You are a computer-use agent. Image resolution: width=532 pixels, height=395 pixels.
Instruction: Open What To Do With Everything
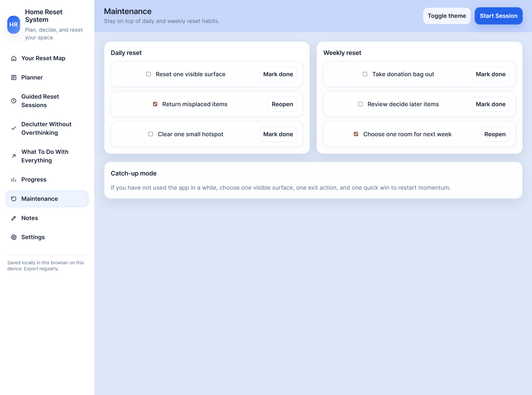click(47, 156)
